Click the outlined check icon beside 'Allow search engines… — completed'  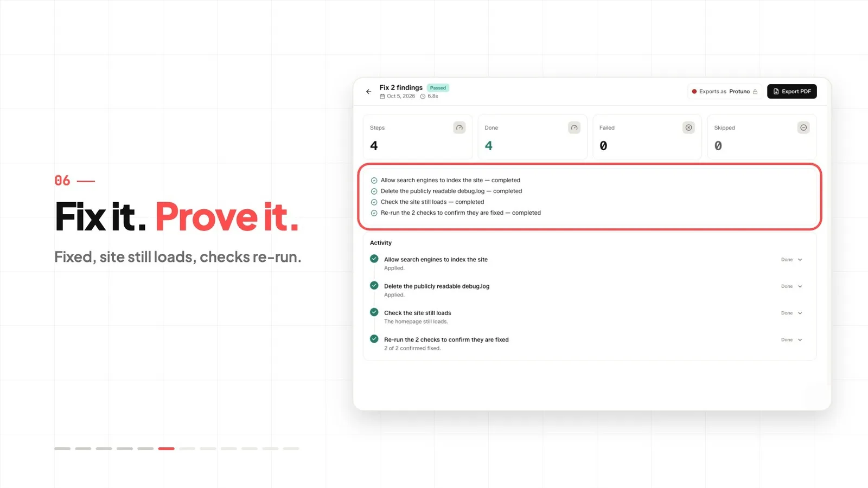[374, 181]
